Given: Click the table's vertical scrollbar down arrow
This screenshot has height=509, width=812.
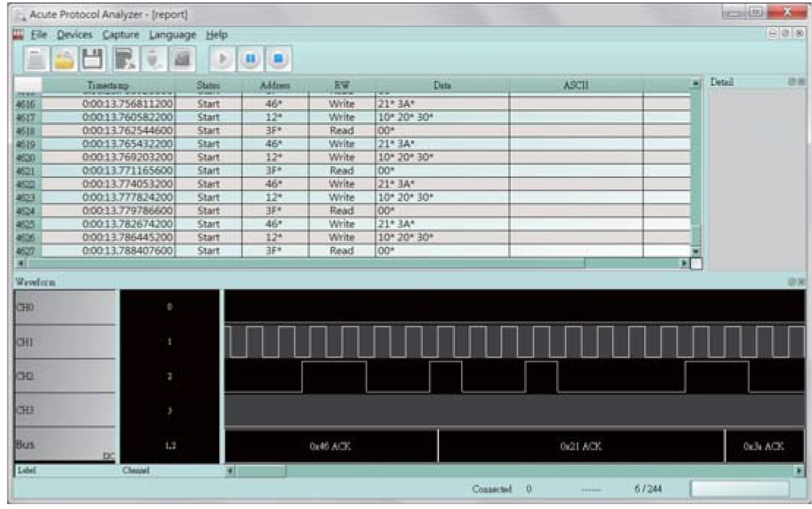Looking at the screenshot, I should (695, 251).
